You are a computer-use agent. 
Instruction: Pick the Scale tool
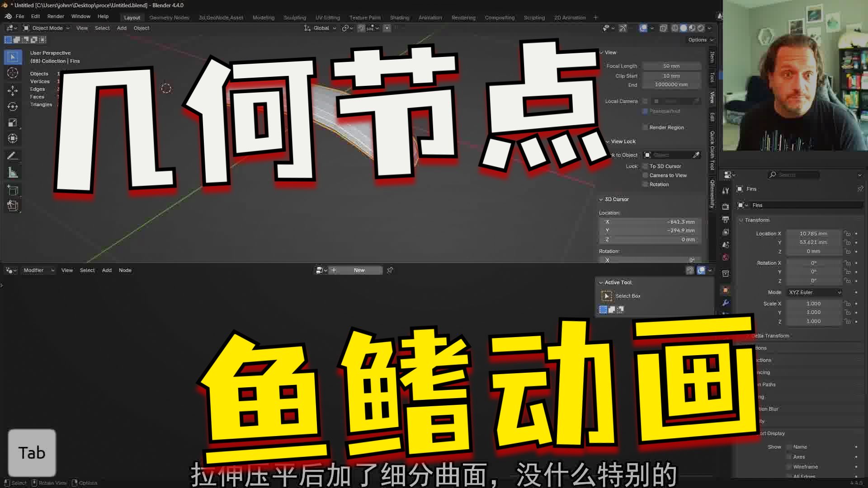[x=13, y=122]
